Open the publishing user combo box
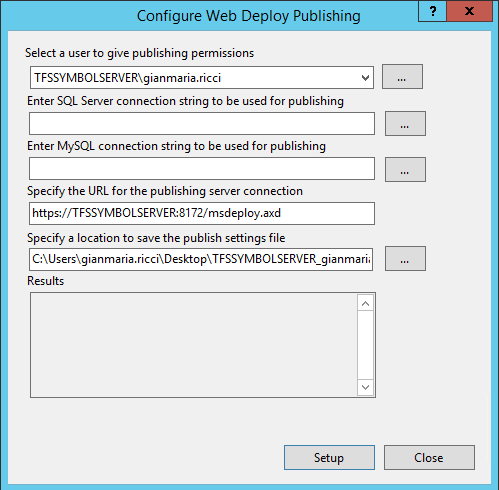Viewport: 499px width, 490px height. (202, 78)
